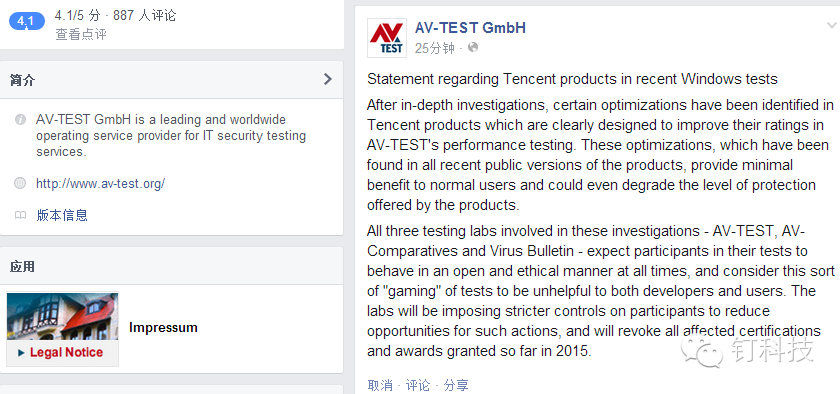The height and width of the screenshot is (394, 840).
Task: Click 查看点评 to view reviews
Action: pyautogui.click(x=81, y=35)
